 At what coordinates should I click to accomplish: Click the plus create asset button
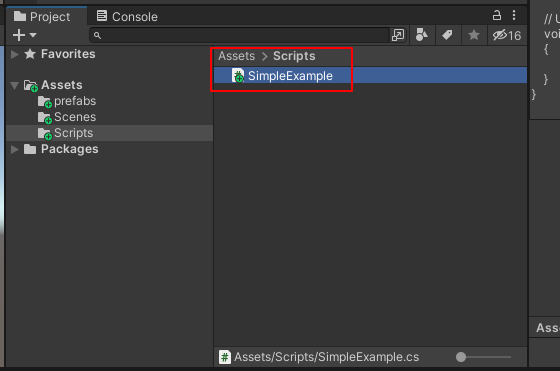(19, 35)
